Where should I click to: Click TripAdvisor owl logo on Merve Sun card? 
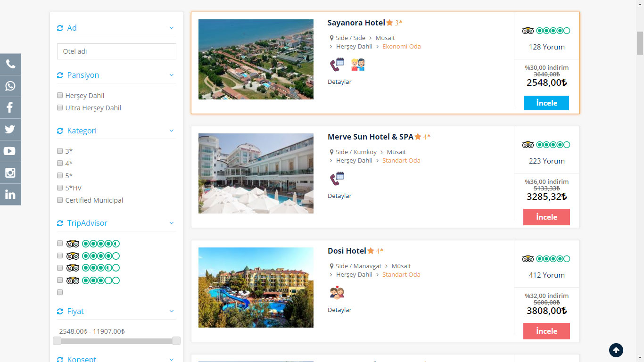528,145
